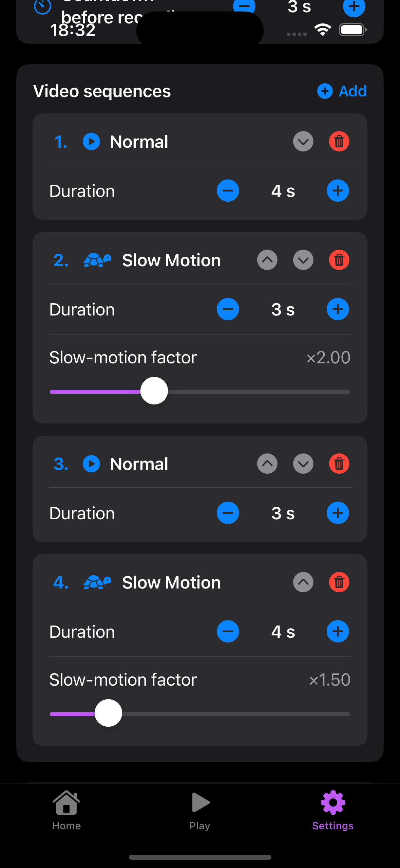Reduce sequence 3 duration with minus
The height and width of the screenshot is (868, 400).
(228, 513)
